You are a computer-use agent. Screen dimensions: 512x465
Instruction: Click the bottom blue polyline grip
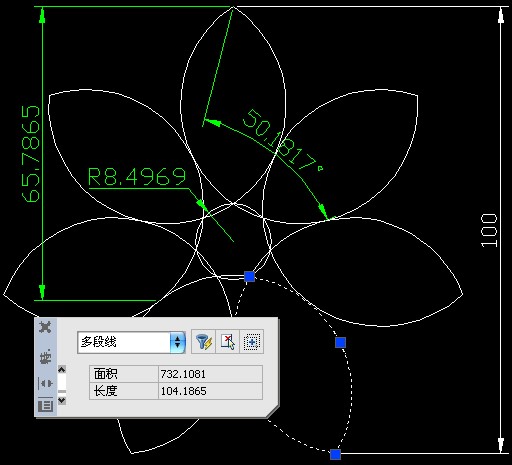pyautogui.click(x=335, y=454)
